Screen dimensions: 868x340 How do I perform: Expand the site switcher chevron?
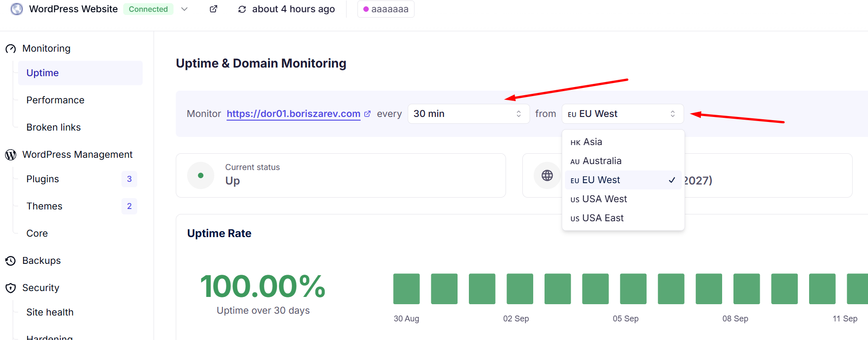[x=184, y=9]
